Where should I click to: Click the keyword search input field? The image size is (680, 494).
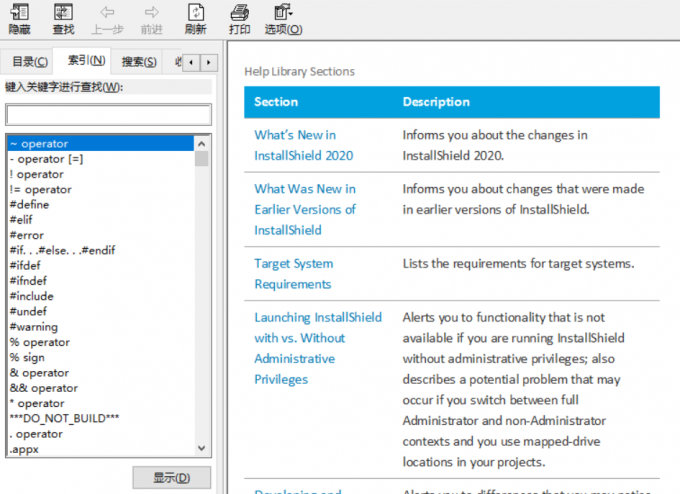[108, 115]
